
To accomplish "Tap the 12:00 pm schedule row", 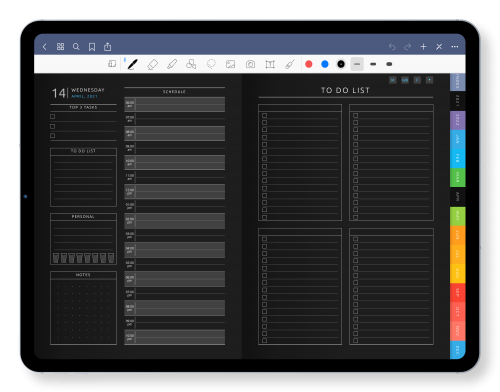I will click(175, 192).
